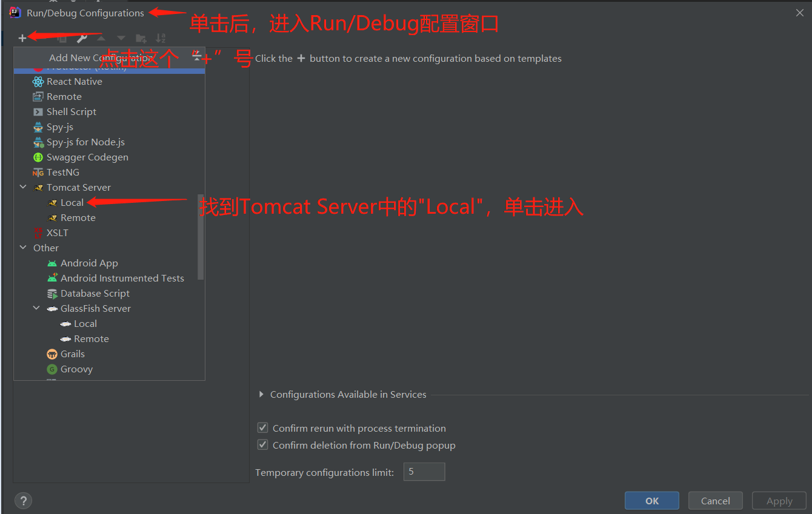Select Local under GlassFish Server

(x=85, y=324)
